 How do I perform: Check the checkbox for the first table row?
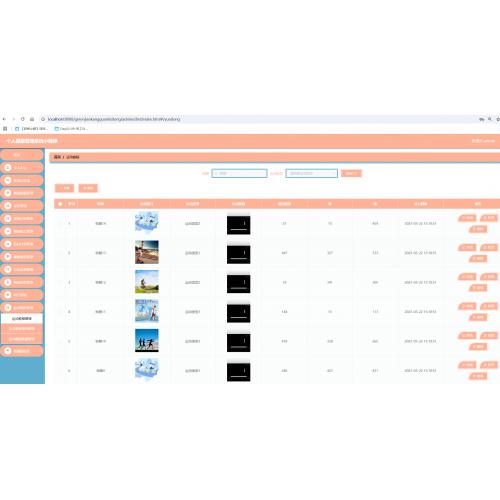point(60,223)
